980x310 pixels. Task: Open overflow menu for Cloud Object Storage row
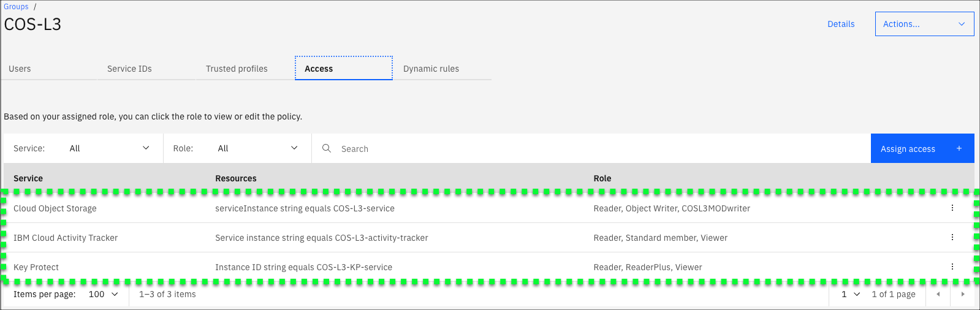click(x=952, y=208)
